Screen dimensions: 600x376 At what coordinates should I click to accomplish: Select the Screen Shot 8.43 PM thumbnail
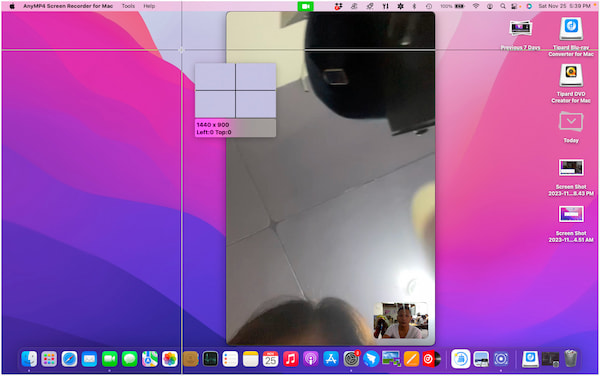(x=571, y=168)
